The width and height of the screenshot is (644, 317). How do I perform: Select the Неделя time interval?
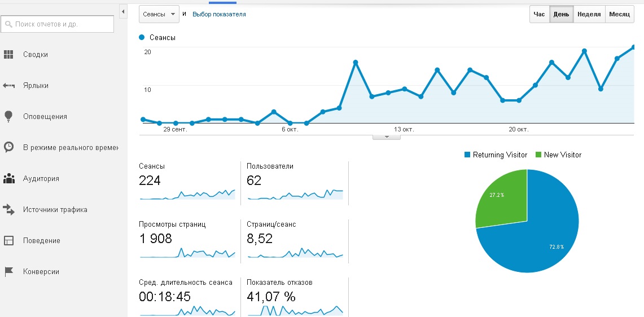point(589,14)
